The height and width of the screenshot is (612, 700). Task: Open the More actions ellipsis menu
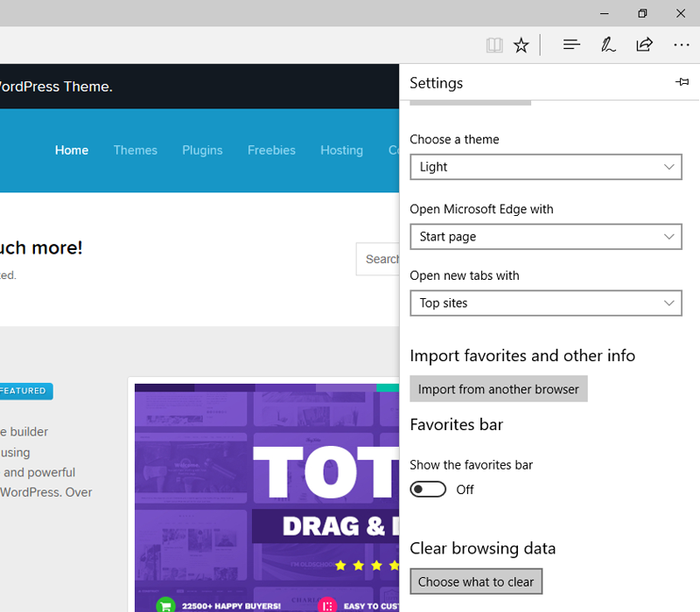(x=682, y=45)
